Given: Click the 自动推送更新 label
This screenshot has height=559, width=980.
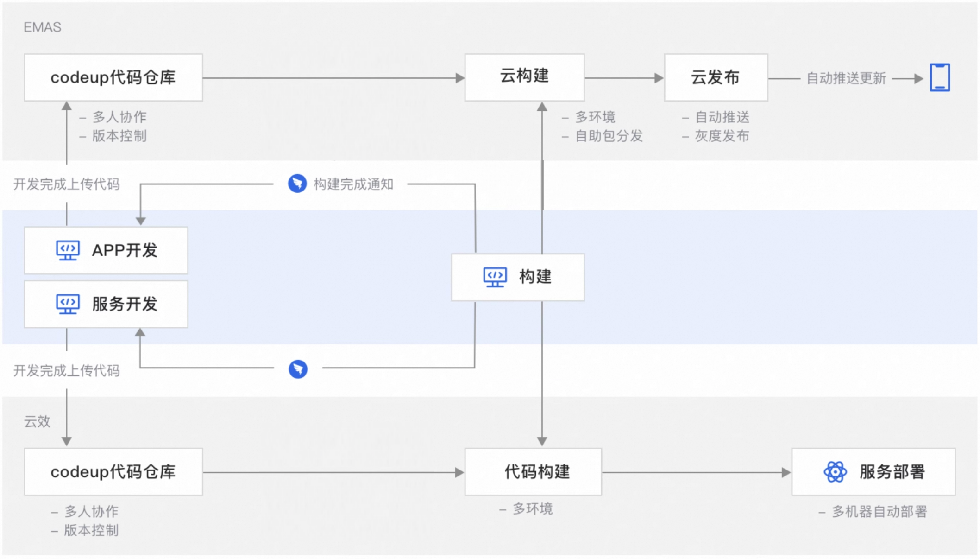Looking at the screenshot, I should click(846, 78).
